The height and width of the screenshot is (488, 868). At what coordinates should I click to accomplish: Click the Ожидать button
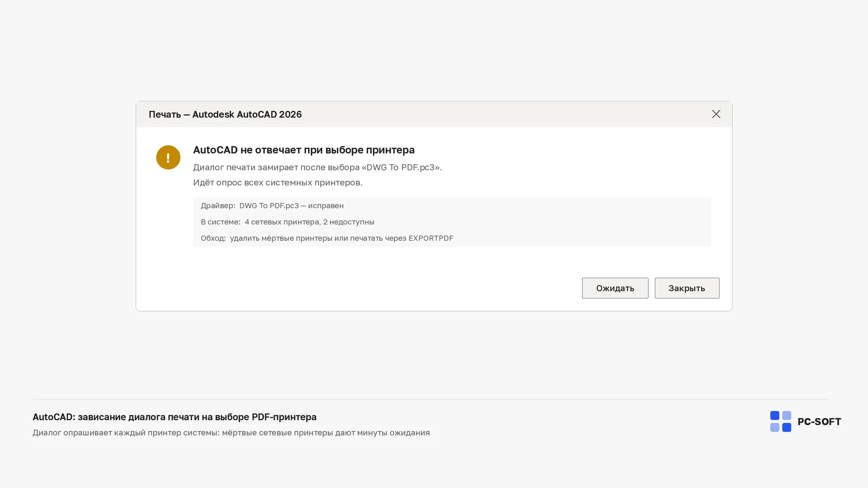(615, 288)
